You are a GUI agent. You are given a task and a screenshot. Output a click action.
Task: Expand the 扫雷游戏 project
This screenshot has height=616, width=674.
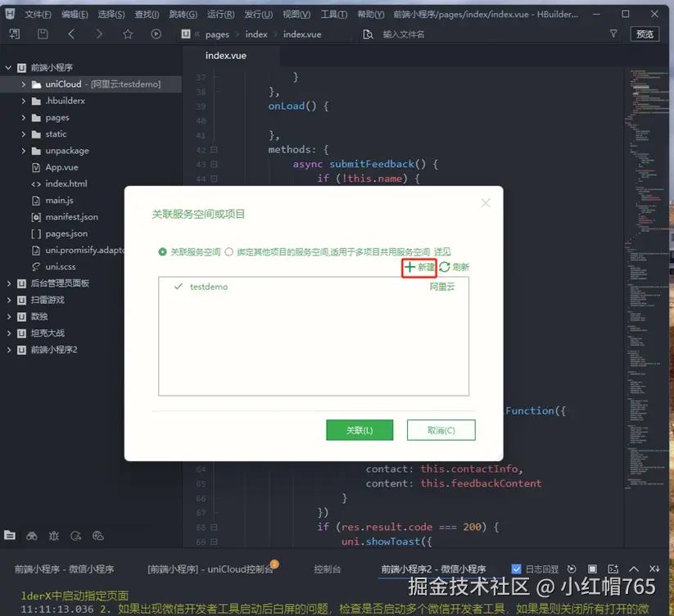(8, 300)
